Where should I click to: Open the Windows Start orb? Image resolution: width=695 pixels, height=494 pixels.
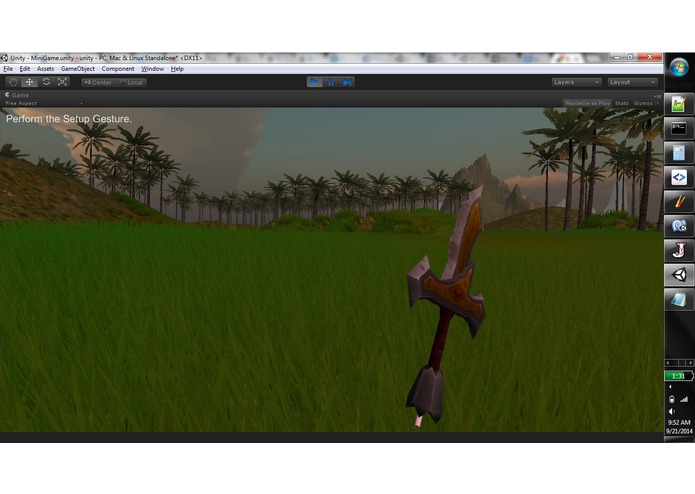[679, 68]
